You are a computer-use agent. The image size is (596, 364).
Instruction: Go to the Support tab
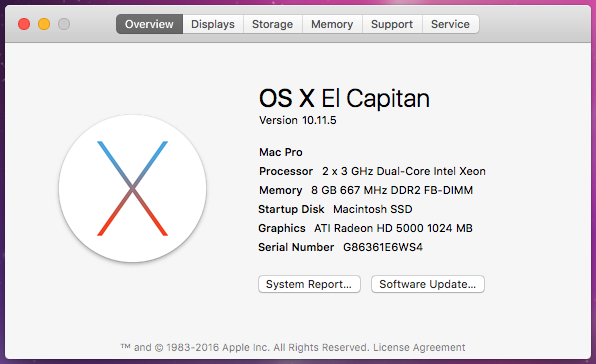[x=392, y=24]
